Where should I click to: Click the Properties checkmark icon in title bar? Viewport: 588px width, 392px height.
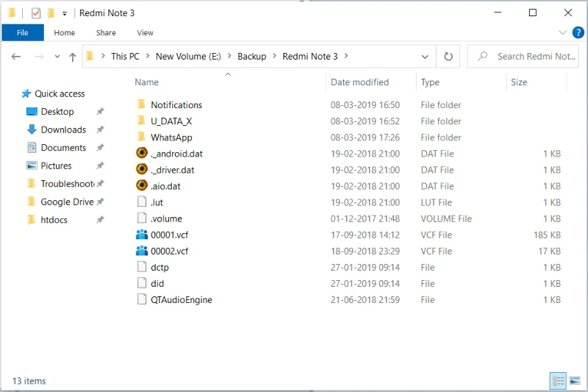(35, 13)
